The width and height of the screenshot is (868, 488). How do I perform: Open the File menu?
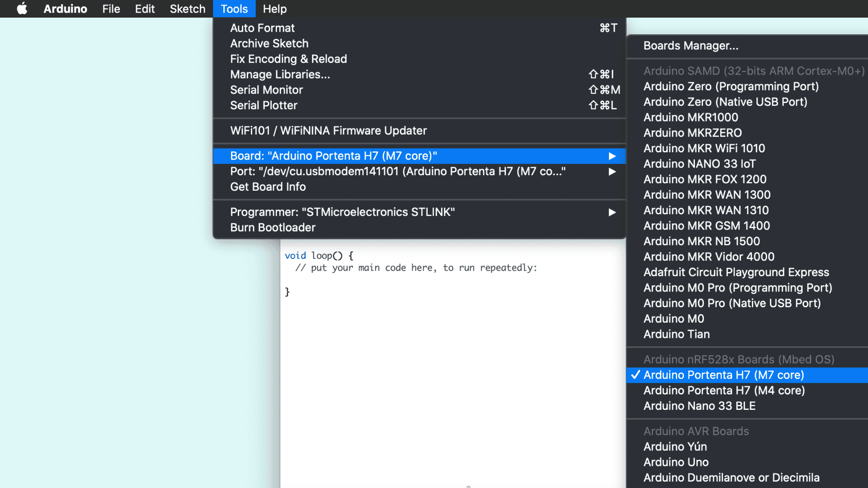pyautogui.click(x=111, y=9)
